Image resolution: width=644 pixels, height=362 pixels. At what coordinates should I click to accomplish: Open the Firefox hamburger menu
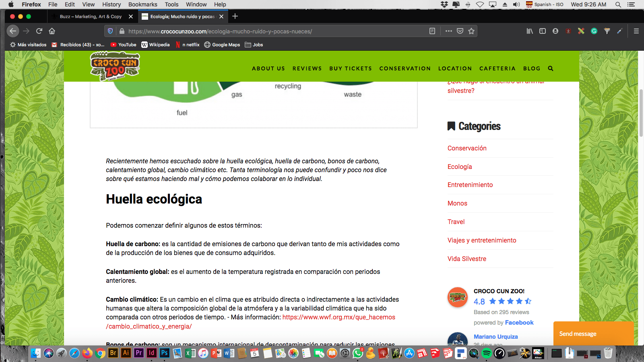click(636, 31)
